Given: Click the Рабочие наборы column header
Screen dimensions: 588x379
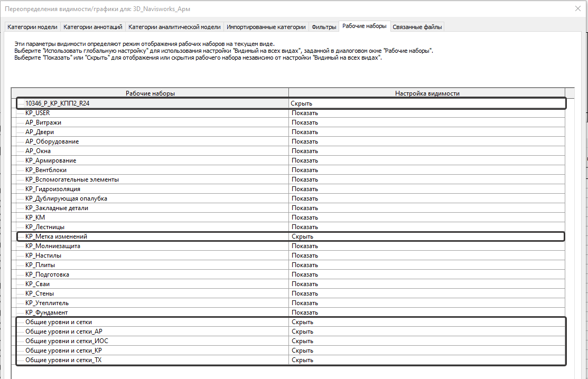Looking at the screenshot, I should point(150,93).
